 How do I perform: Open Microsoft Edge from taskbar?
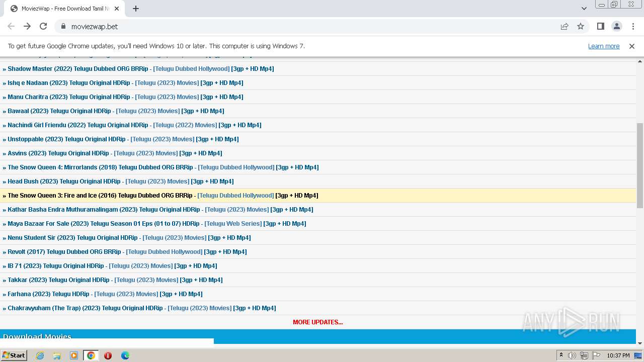point(125,355)
